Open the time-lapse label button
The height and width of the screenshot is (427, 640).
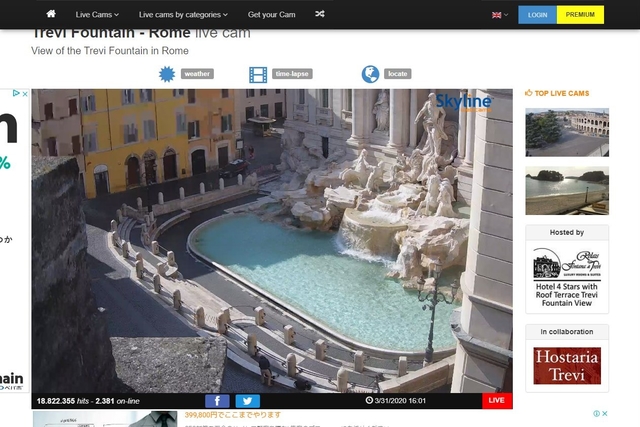tap(292, 74)
